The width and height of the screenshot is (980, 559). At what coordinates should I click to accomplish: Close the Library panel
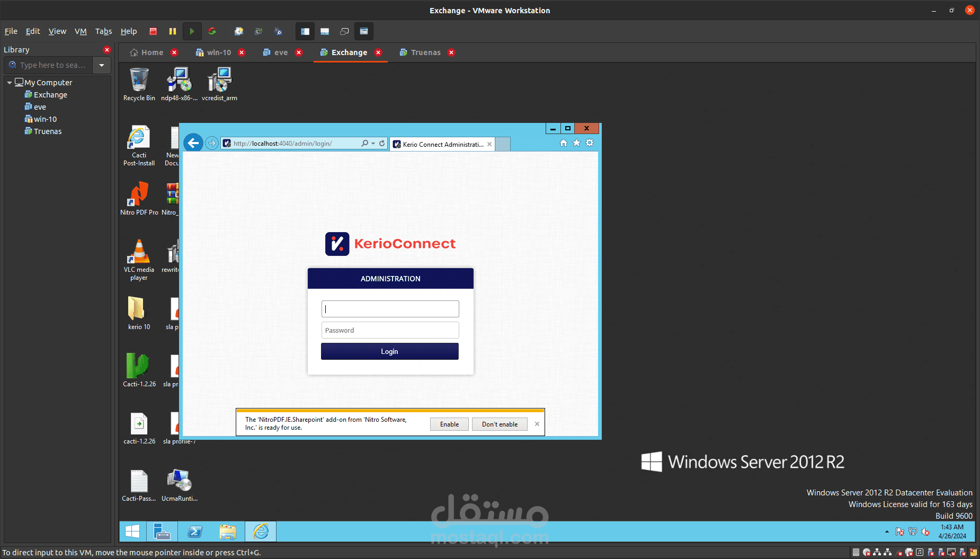tap(107, 50)
